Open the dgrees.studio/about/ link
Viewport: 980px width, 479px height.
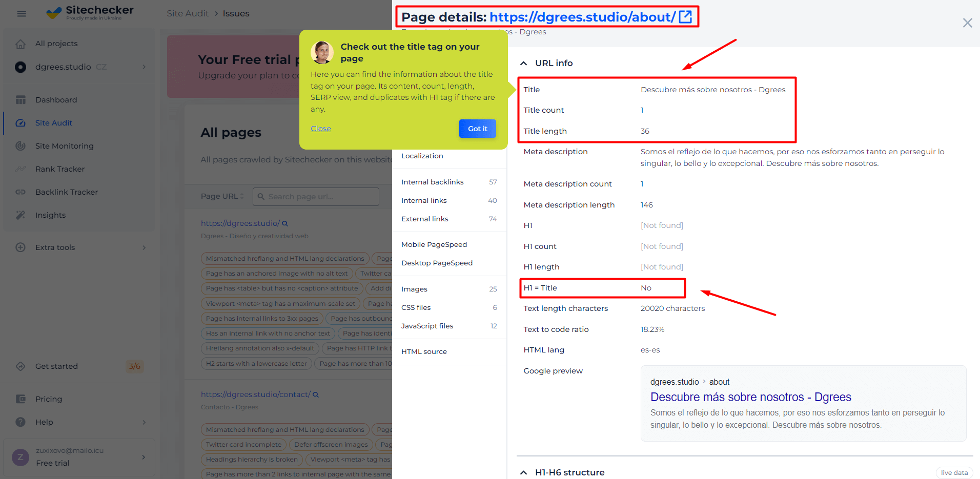[x=583, y=17]
